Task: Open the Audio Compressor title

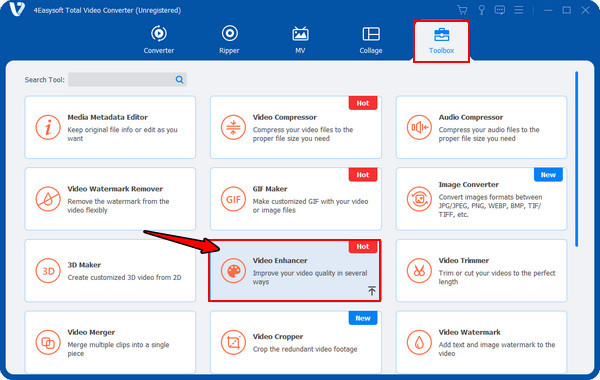Action: coord(471,117)
